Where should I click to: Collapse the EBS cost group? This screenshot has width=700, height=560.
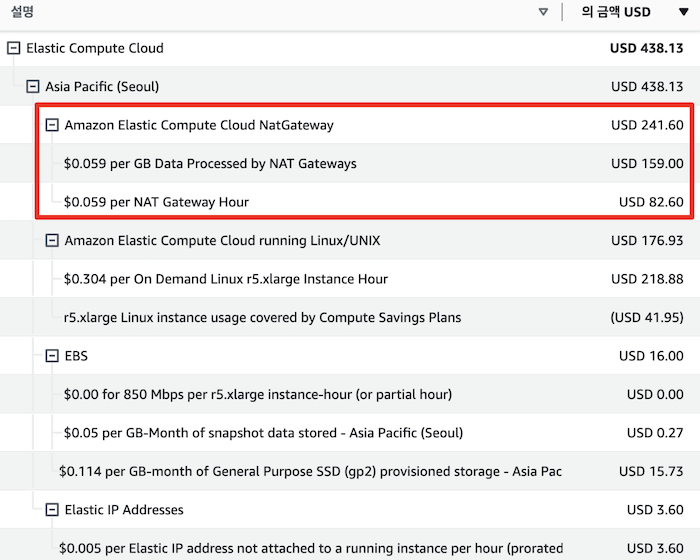[52, 356]
